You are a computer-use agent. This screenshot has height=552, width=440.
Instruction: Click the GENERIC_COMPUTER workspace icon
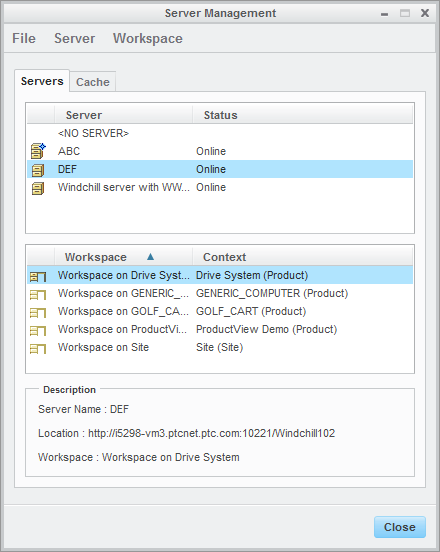[x=38, y=294]
